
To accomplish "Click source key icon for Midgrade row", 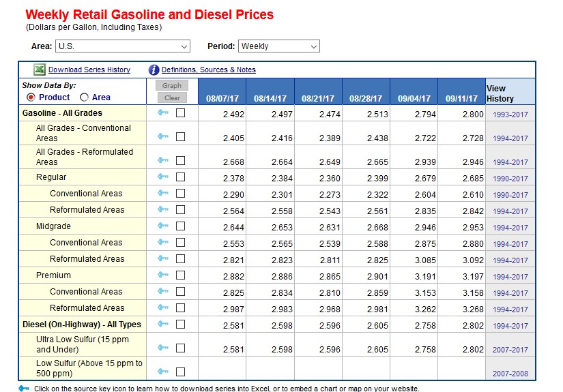I will tap(162, 226).
